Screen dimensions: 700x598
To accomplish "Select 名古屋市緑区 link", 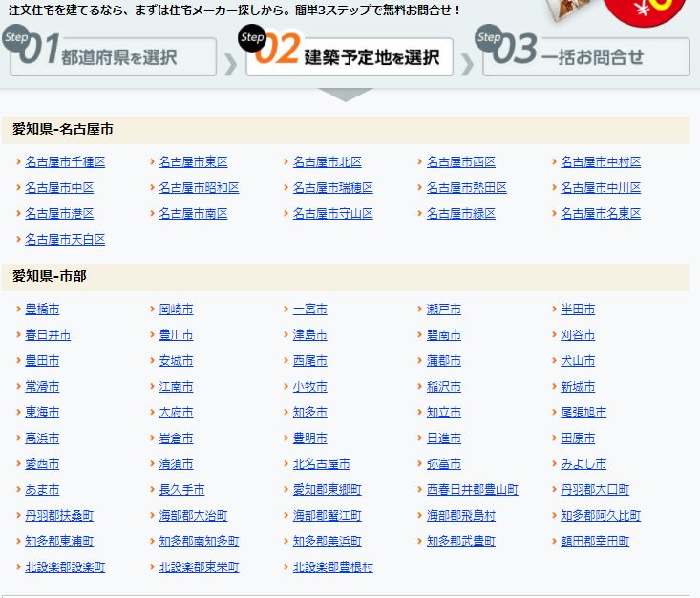I will 460,214.
